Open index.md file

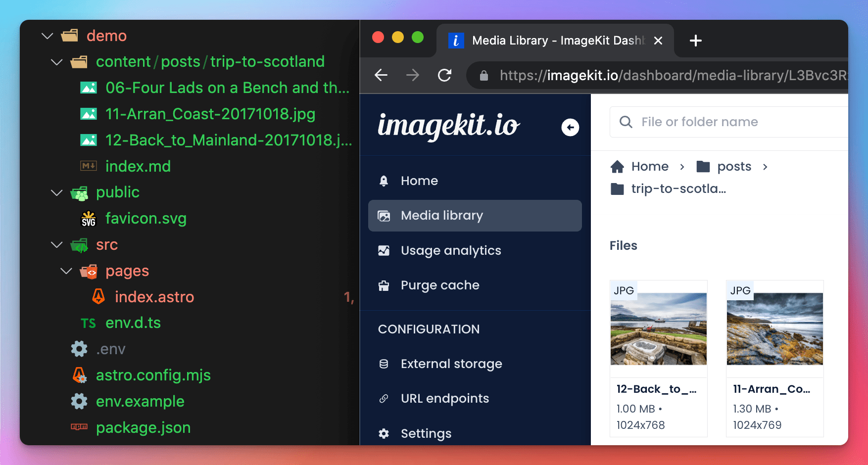pos(138,166)
